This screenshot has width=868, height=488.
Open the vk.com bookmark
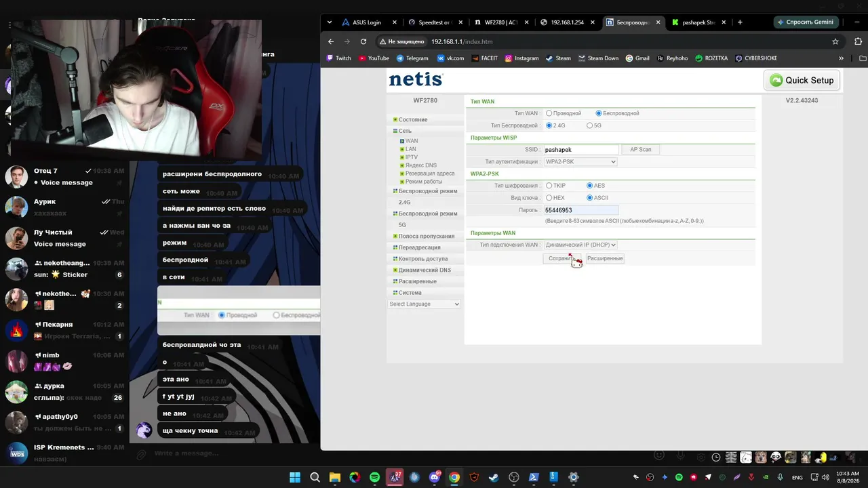[x=450, y=58]
